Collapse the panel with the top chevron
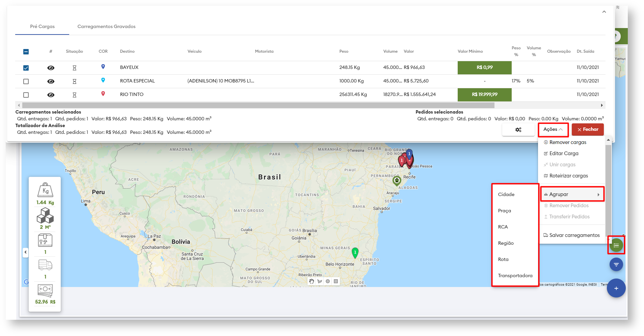The height and width of the screenshot is (336, 644). [604, 12]
